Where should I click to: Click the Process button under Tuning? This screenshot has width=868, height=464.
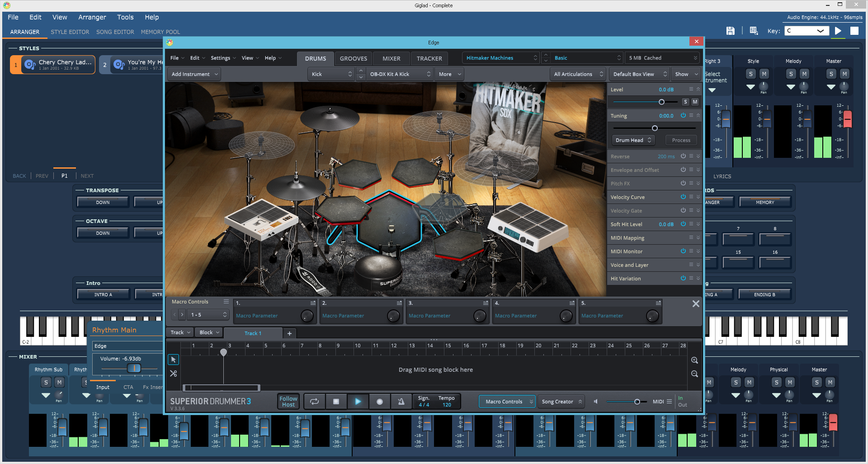(x=681, y=140)
